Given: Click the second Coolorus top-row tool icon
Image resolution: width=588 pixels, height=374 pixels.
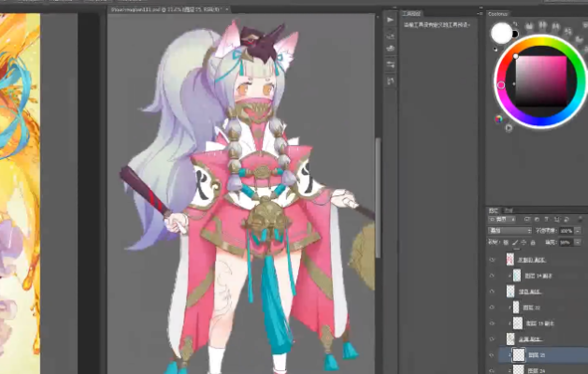Looking at the screenshot, I should coord(542,25).
